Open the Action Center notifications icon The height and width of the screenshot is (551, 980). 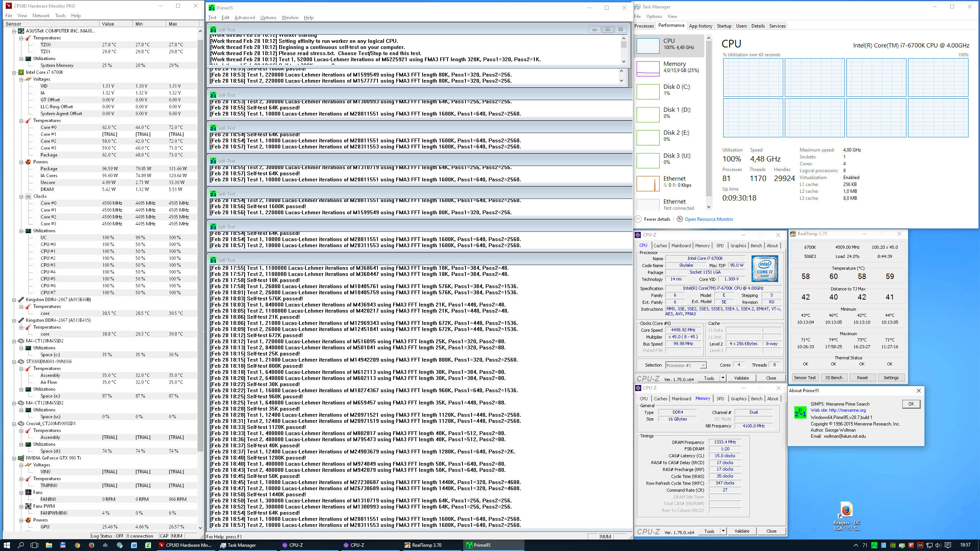[948, 545]
